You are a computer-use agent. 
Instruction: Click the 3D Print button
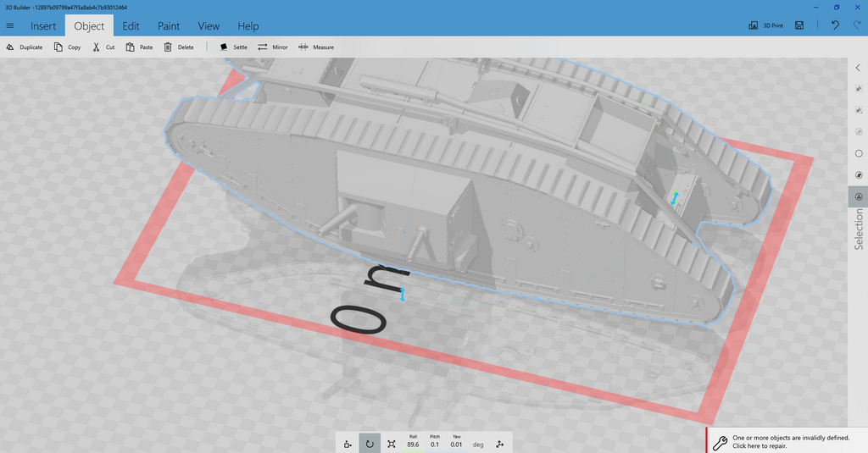point(765,25)
